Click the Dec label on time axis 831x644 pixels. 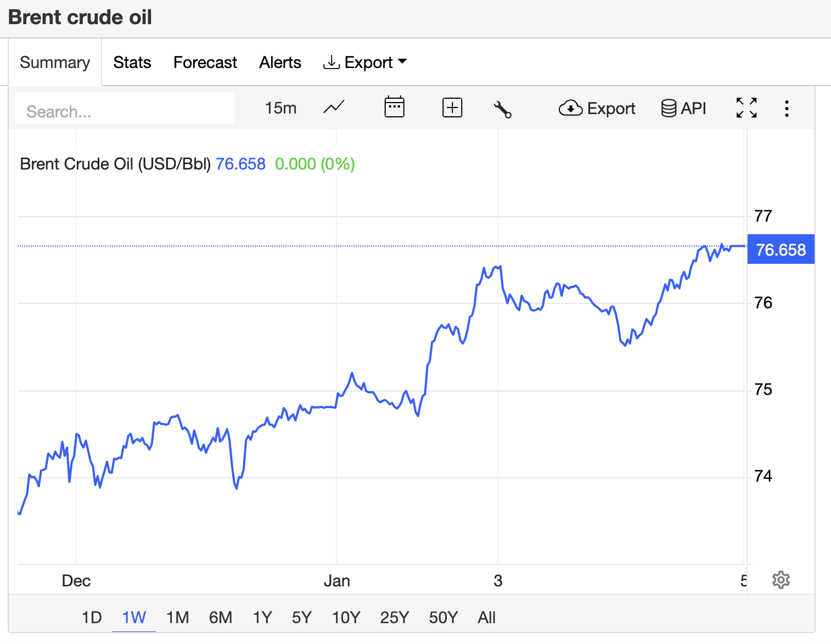pyautogui.click(x=76, y=581)
